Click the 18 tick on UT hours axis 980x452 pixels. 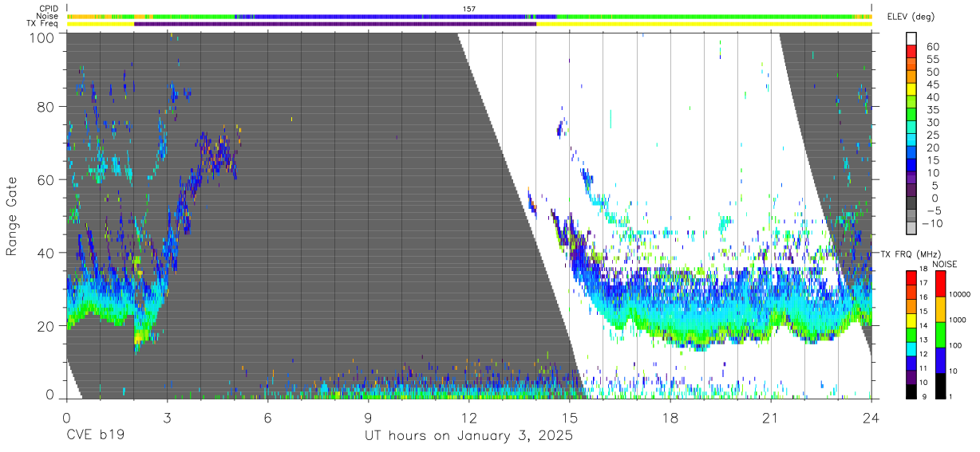tap(670, 417)
